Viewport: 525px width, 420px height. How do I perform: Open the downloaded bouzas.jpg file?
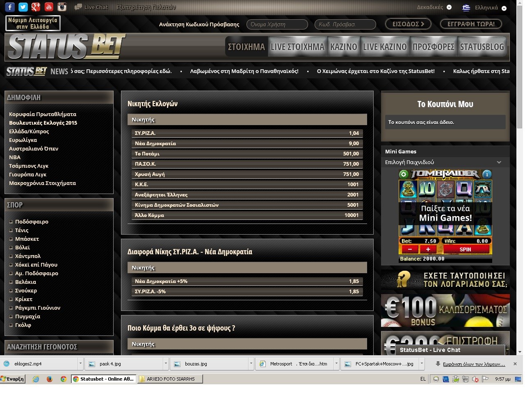(209, 364)
